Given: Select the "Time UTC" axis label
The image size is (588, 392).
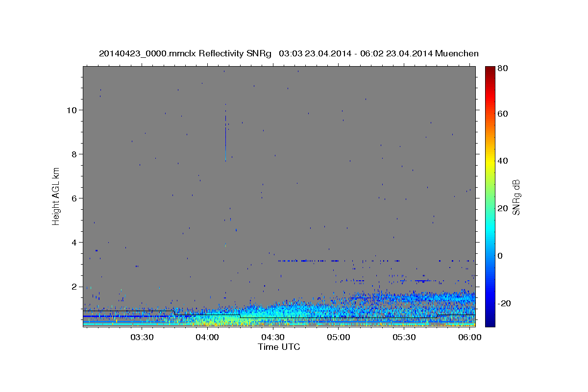Looking at the screenshot, I should coord(279,347).
